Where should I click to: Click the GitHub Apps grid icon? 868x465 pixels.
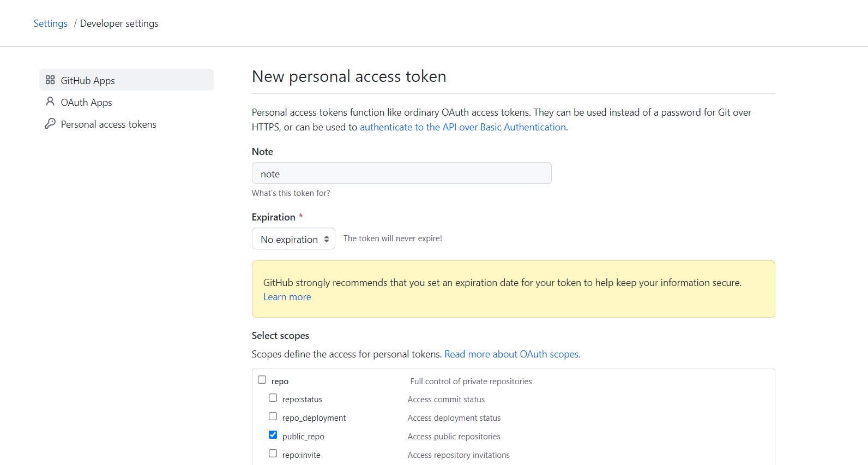point(50,80)
